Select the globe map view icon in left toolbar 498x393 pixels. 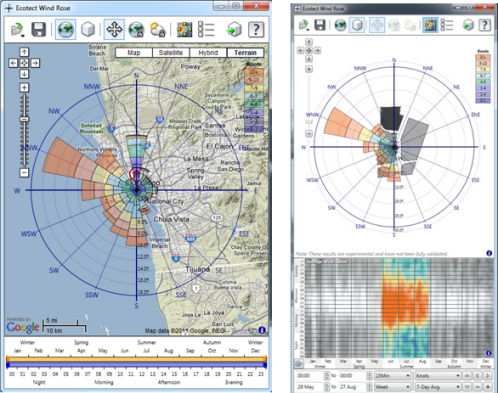pyautogui.click(x=66, y=29)
